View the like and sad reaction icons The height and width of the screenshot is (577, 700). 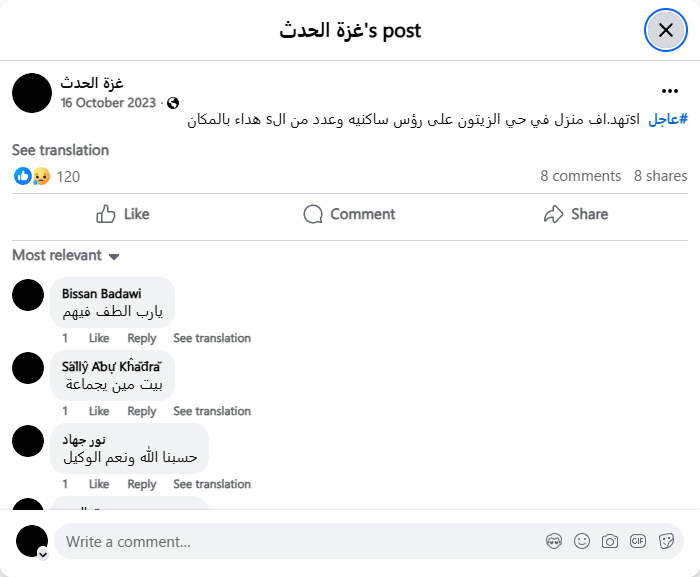point(32,176)
